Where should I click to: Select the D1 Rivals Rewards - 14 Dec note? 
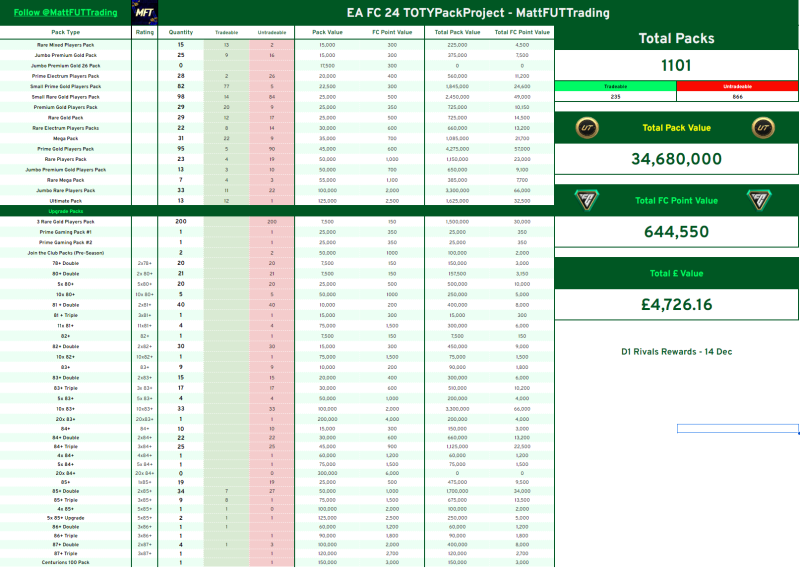tap(677, 352)
